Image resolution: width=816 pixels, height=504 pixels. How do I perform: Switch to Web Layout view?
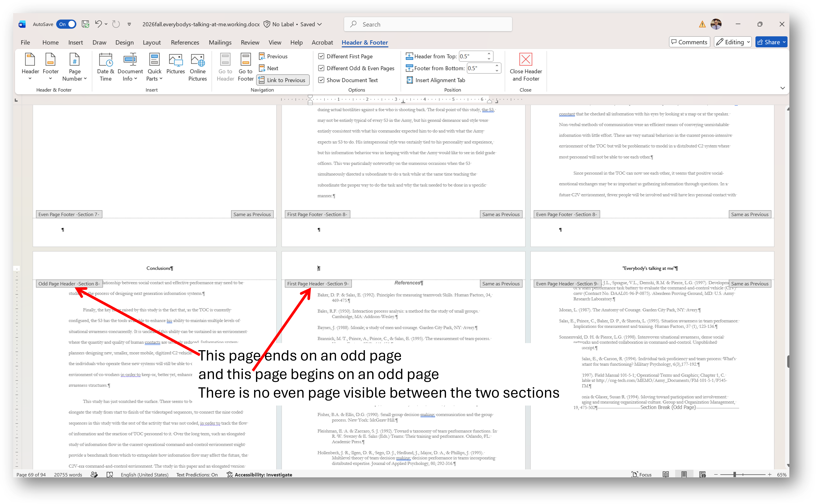702,475
